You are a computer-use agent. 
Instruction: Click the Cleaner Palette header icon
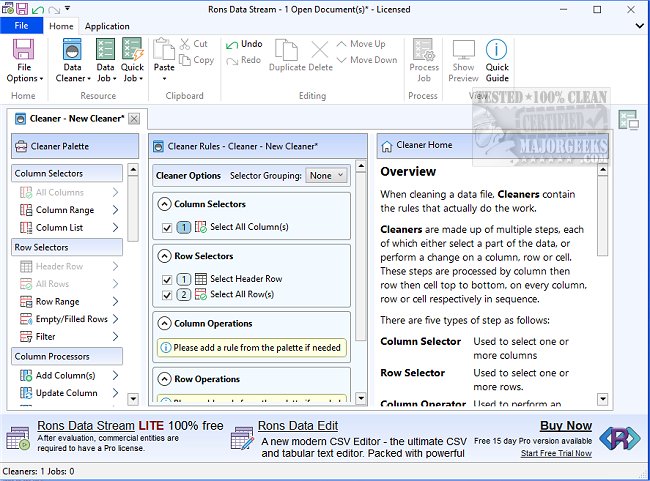click(21, 146)
